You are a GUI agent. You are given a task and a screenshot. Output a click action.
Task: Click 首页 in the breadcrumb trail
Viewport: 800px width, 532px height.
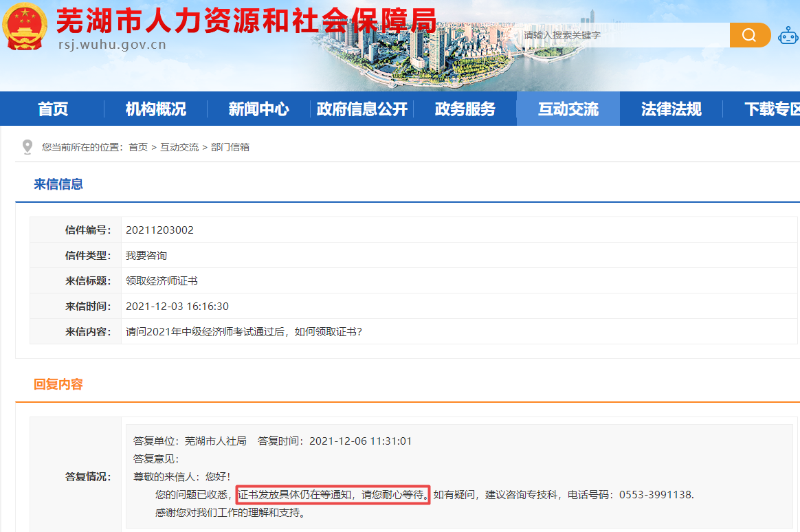click(x=138, y=147)
